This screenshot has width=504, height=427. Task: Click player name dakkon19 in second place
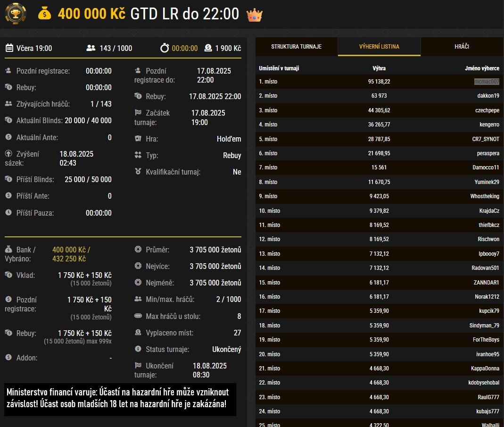pyautogui.click(x=488, y=96)
